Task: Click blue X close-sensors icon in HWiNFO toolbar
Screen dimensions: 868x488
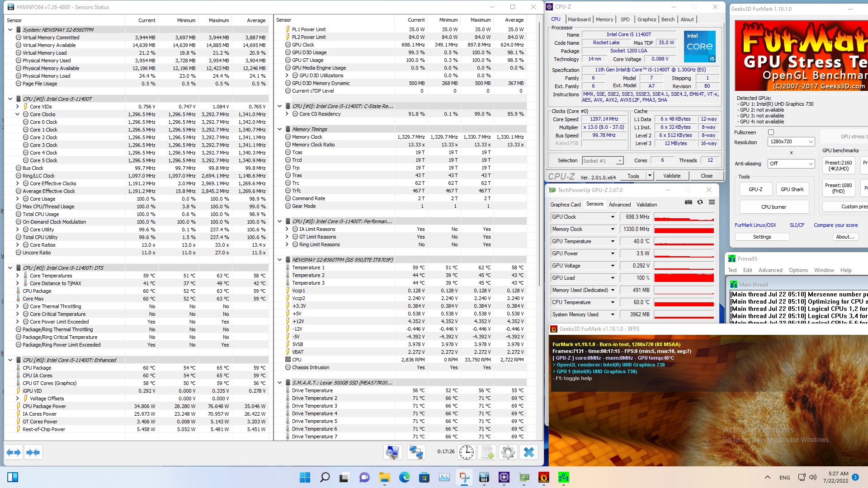Action: (529, 452)
